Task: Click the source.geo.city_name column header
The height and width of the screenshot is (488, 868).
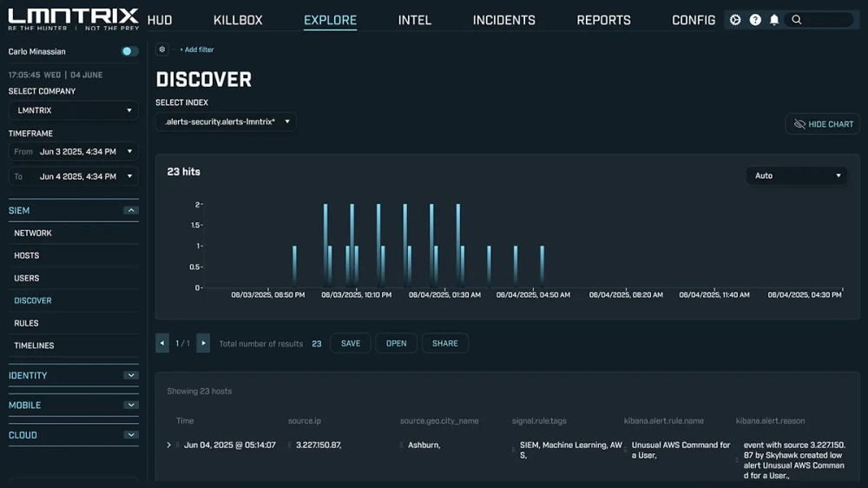Action: [439, 421]
